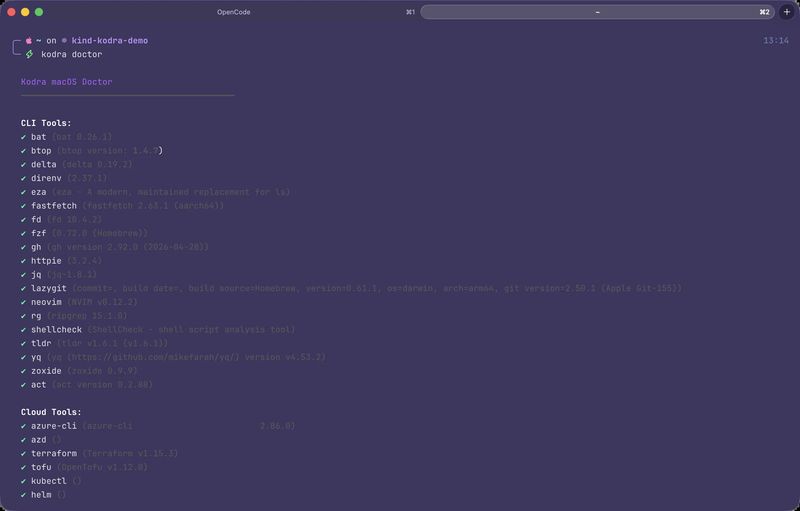Click the 'shellcheck' tool name
The height and width of the screenshot is (511, 800).
pyautogui.click(x=56, y=329)
